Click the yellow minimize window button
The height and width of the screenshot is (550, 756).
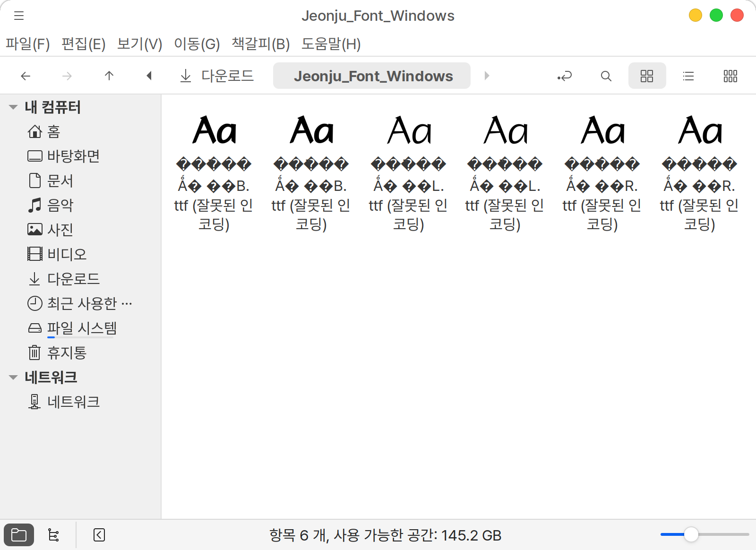point(696,15)
